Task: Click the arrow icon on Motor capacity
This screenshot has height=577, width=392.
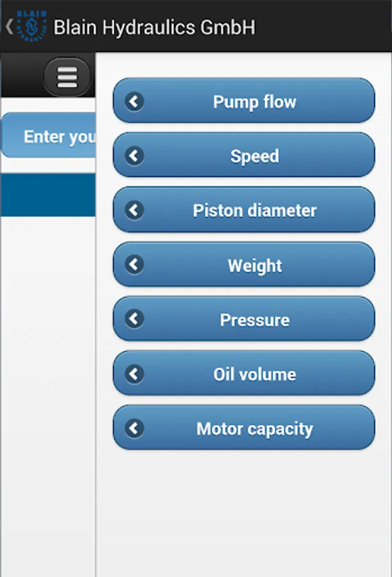Action: (x=135, y=428)
